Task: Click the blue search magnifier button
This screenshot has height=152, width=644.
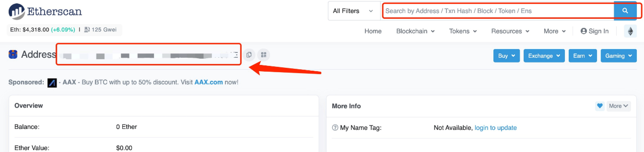Action: point(625,11)
